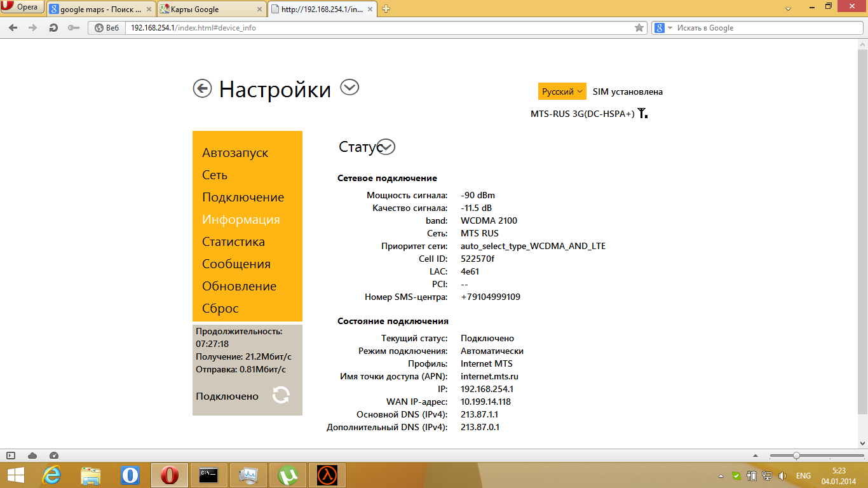
Task: Click the Opera Link cloud icon
Action: pos(32,456)
